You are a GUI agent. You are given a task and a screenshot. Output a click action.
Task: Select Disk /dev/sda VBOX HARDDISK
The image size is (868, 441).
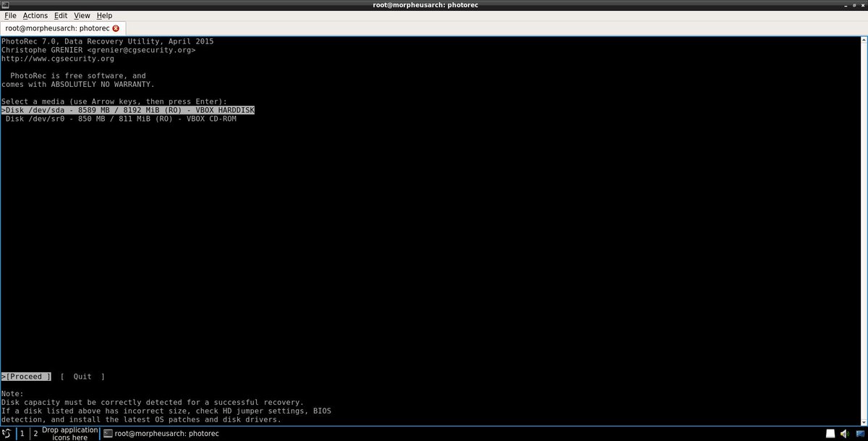(128, 110)
